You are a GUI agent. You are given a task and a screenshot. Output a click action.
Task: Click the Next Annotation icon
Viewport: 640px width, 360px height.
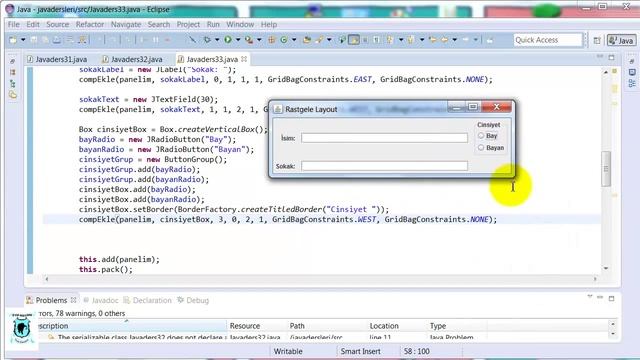390,40
